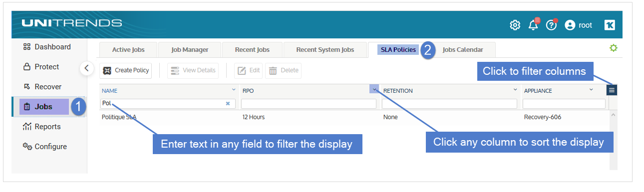Image resolution: width=644 pixels, height=192 pixels.
Task: Click the Edit button
Action: [x=248, y=70]
